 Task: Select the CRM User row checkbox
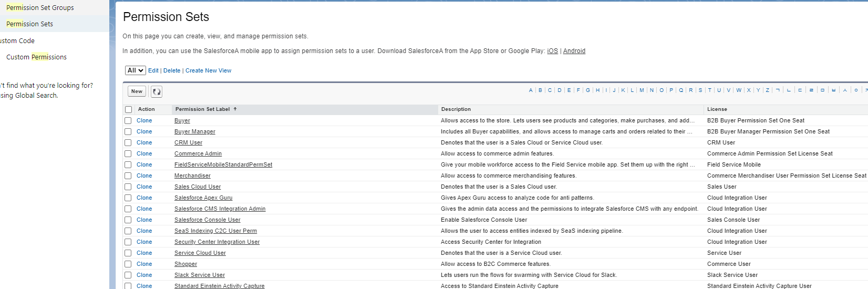[x=128, y=142]
